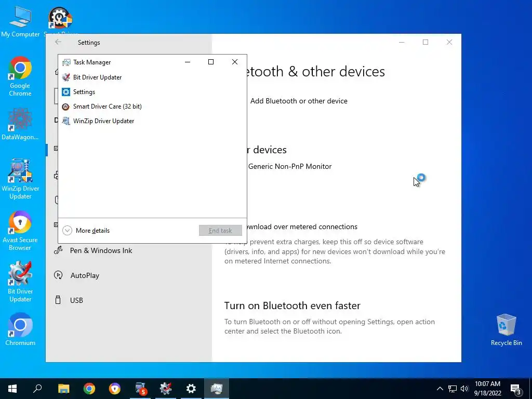Click Settings gear on the taskbar
The image size is (532, 399).
[191, 389]
